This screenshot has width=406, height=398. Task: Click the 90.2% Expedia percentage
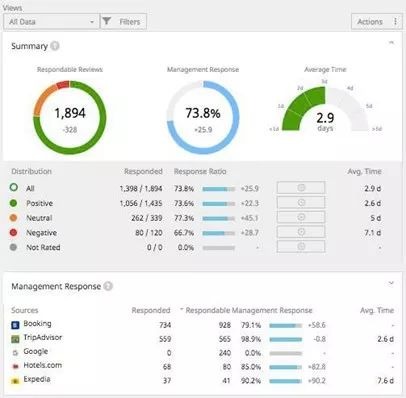251,381
